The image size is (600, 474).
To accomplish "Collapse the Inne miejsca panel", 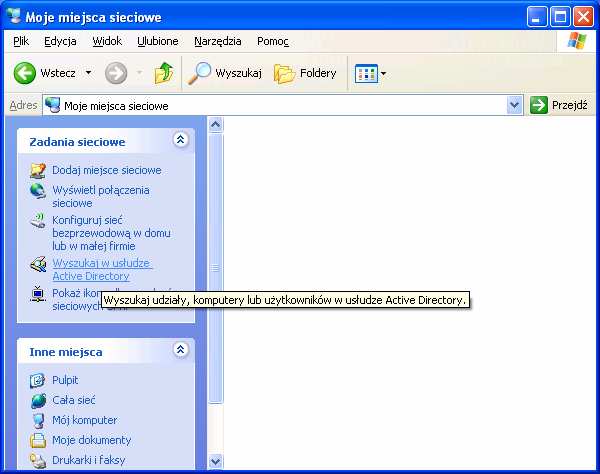I will (x=180, y=351).
